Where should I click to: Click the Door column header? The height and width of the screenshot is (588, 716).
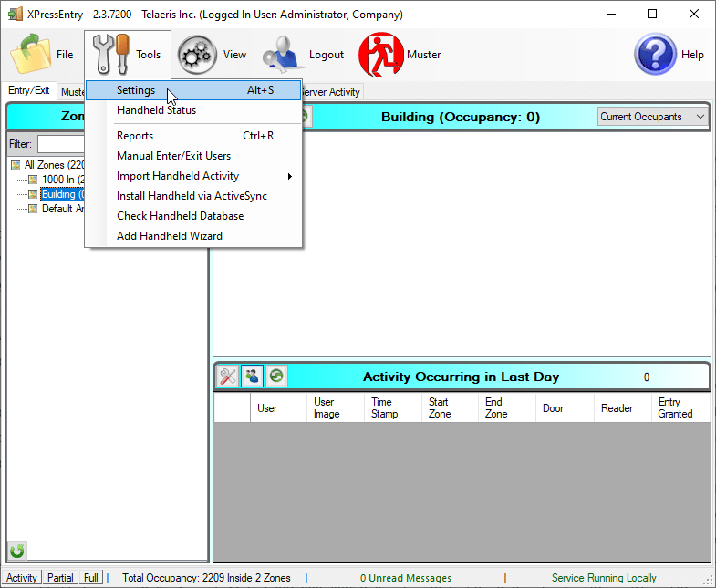565,408
